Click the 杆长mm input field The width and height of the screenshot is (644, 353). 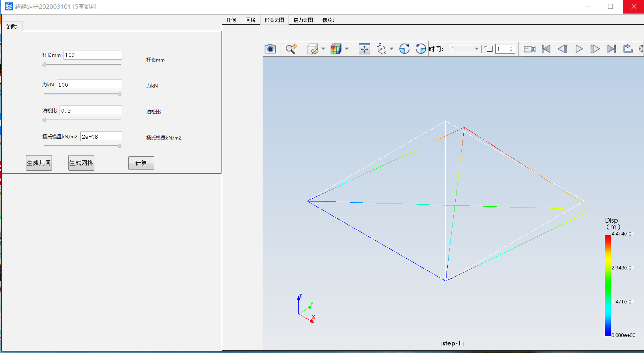(x=93, y=55)
